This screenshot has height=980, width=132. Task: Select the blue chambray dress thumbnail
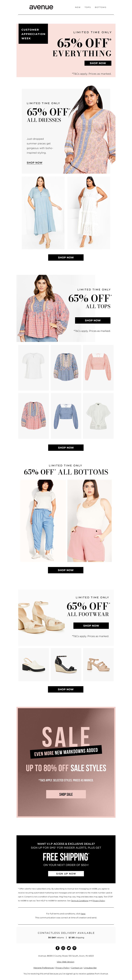pos(43,213)
